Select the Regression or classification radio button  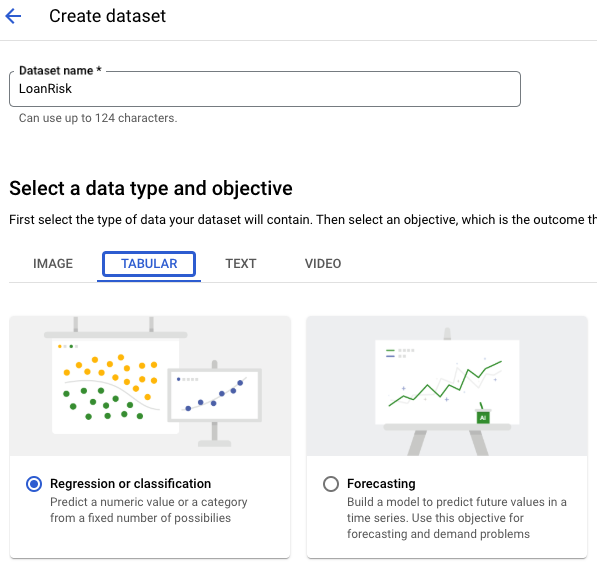click(34, 484)
